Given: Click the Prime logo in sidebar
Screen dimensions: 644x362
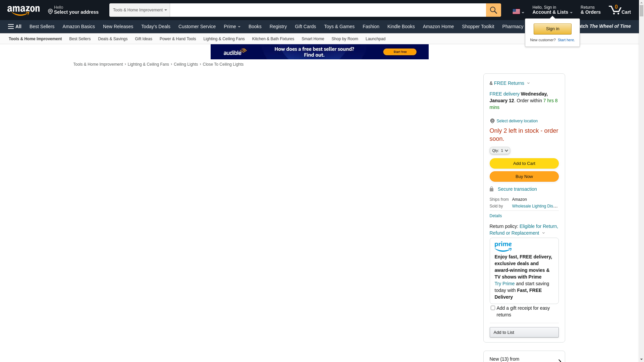Looking at the screenshot, I should click(x=503, y=247).
